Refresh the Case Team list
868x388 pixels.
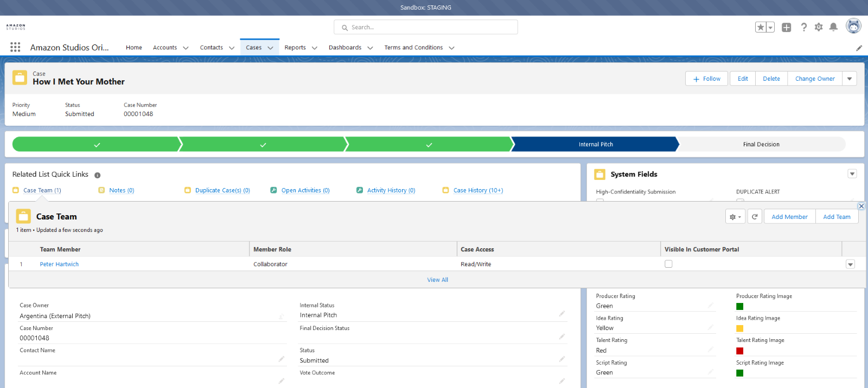tap(755, 217)
